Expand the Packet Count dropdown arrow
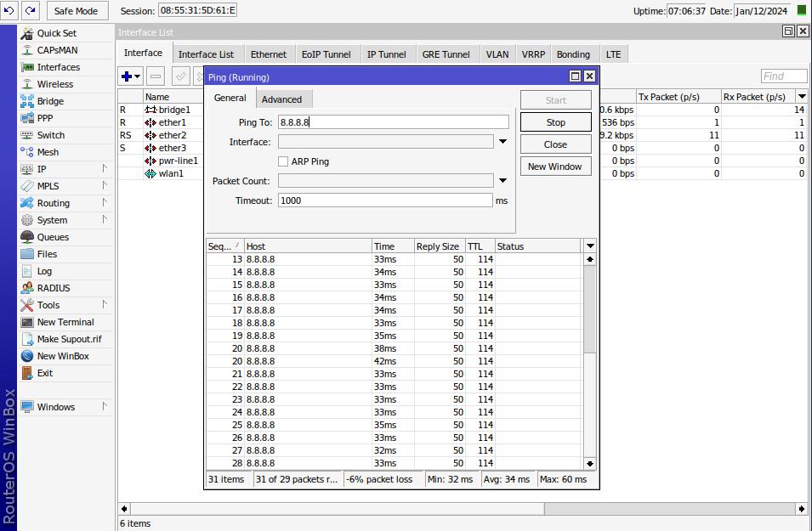The height and width of the screenshot is (531, 812). tap(503, 181)
